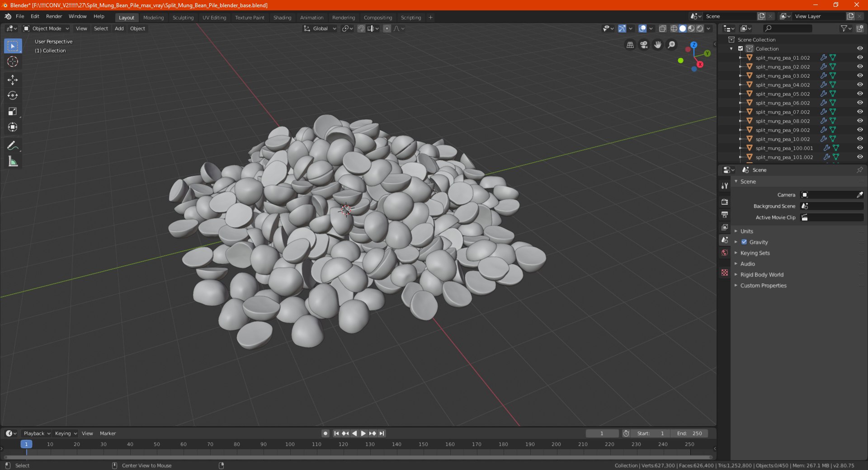Disable the Gravity checkbox

[744, 242]
